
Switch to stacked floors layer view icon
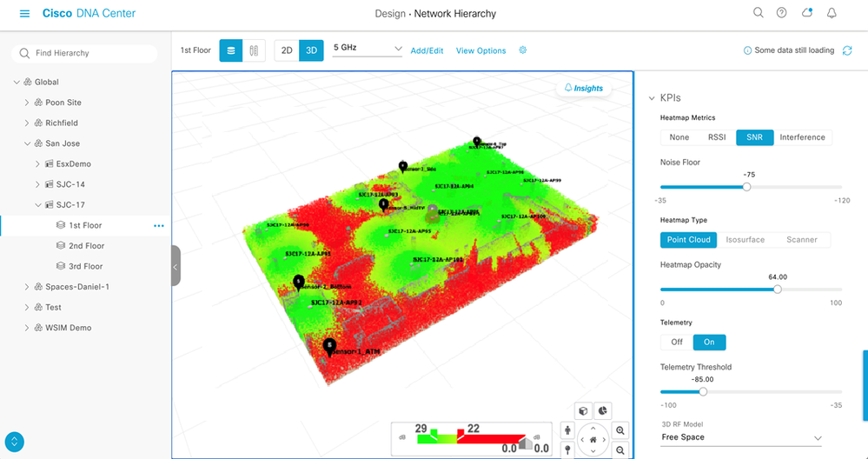(231, 50)
